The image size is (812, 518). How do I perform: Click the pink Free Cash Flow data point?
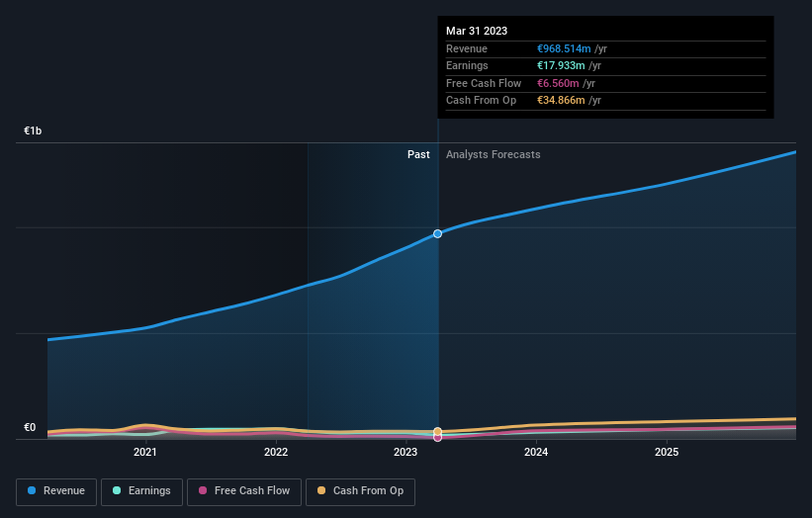click(437, 438)
